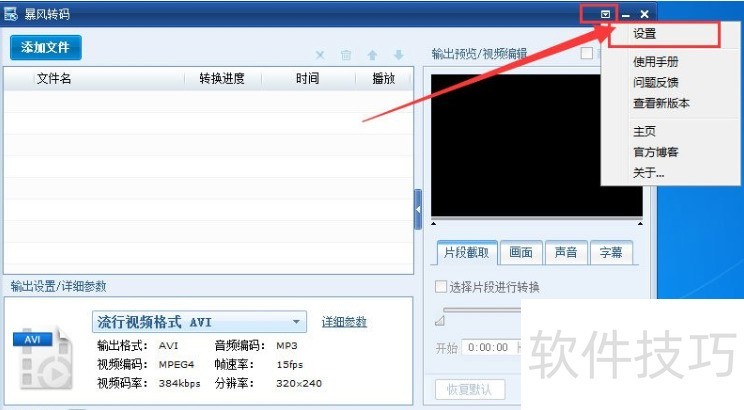This screenshot has width=744, height=410.
Task: Click 官方博客 menu entry
Action: pos(656,152)
